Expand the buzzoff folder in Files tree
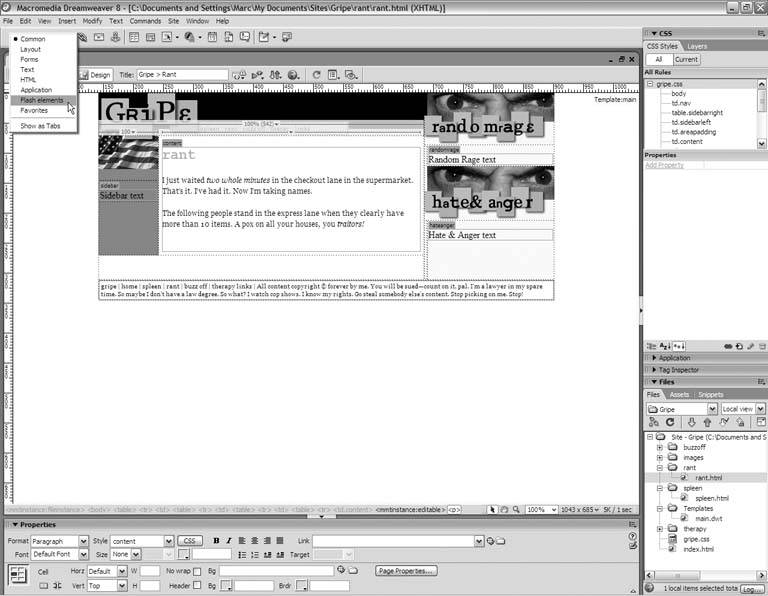 pos(659,447)
